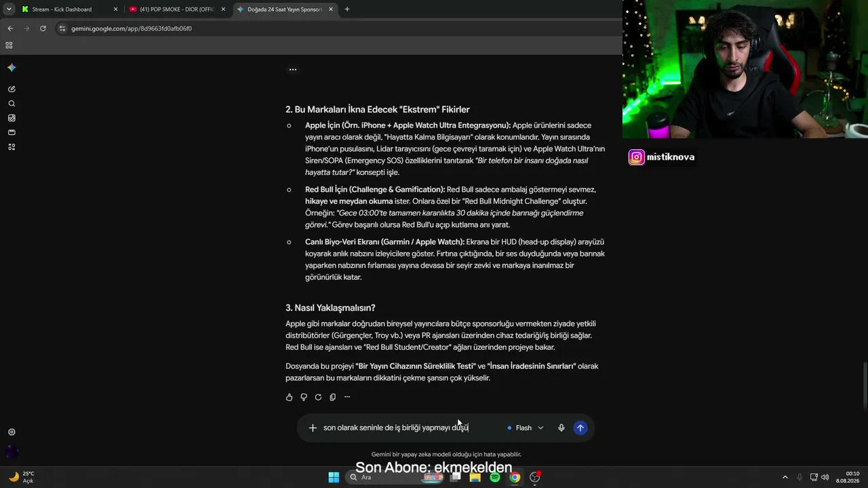Open the Chrome tab search dropdown
The width and height of the screenshot is (868, 488).
pos(8,9)
